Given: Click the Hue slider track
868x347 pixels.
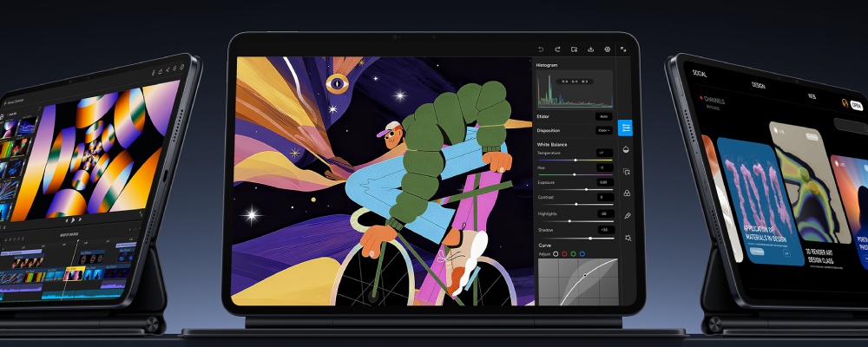Looking at the screenshot, I should click(x=575, y=174).
